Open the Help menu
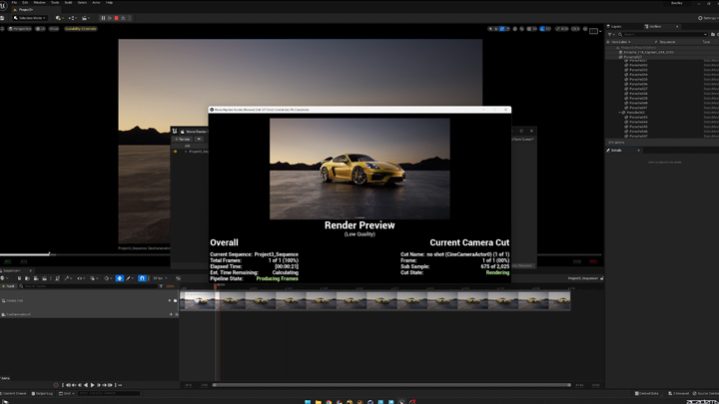The width and height of the screenshot is (719, 404). click(x=110, y=3)
